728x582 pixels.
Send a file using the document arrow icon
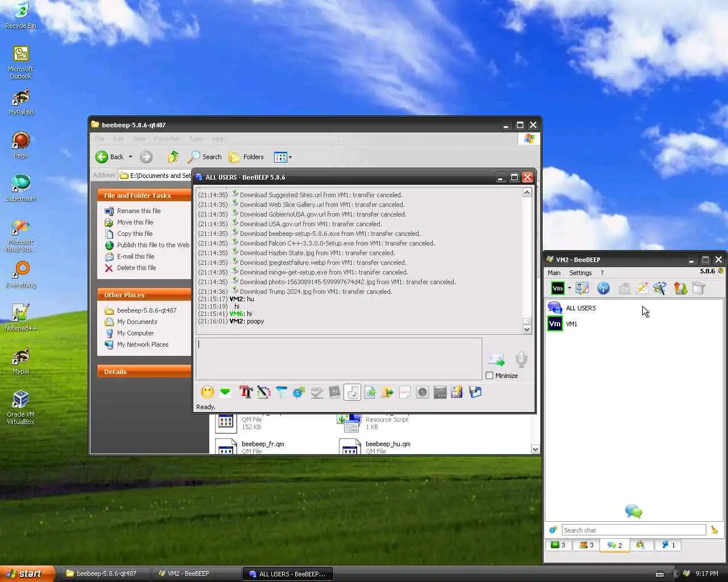pos(370,392)
